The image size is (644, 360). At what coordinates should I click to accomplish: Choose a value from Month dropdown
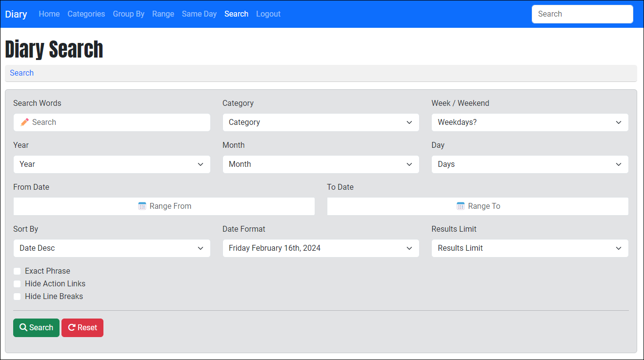coord(321,164)
